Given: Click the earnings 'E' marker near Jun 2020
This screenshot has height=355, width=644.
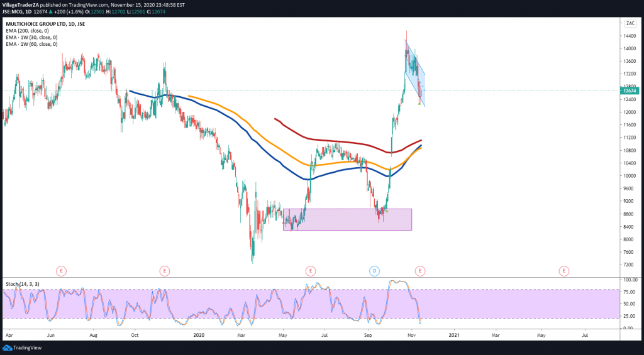Looking at the screenshot, I should [x=311, y=271].
